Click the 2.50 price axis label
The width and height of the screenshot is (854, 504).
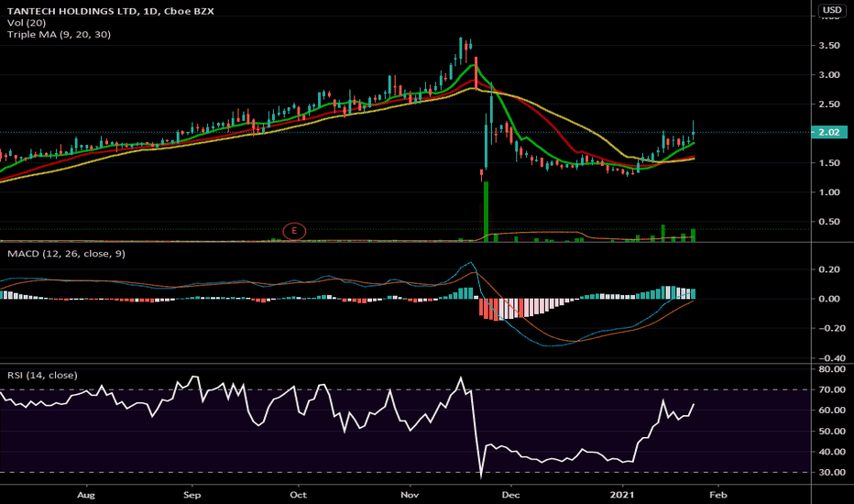pos(829,104)
